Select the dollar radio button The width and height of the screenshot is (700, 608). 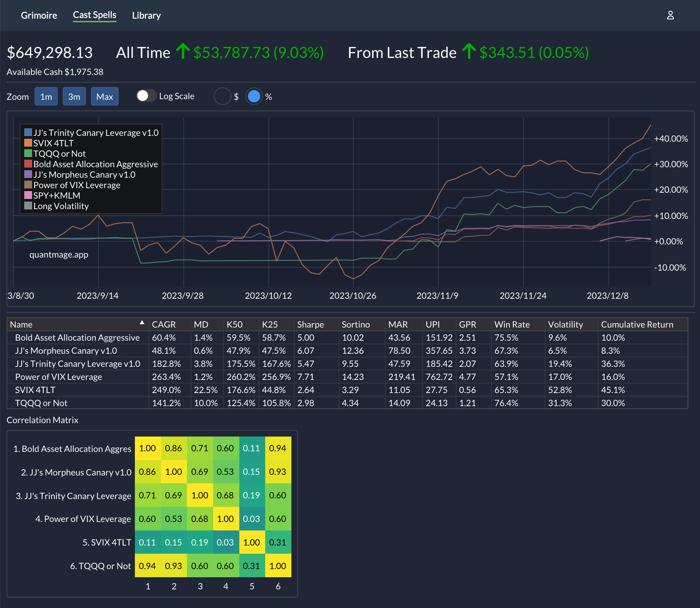(x=222, y=97)
